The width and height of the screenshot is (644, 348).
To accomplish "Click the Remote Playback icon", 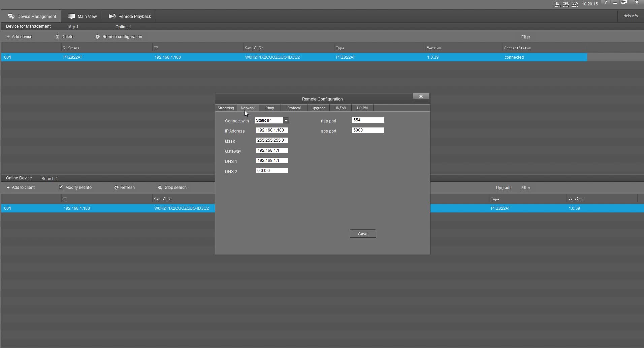I will (112, 16).
